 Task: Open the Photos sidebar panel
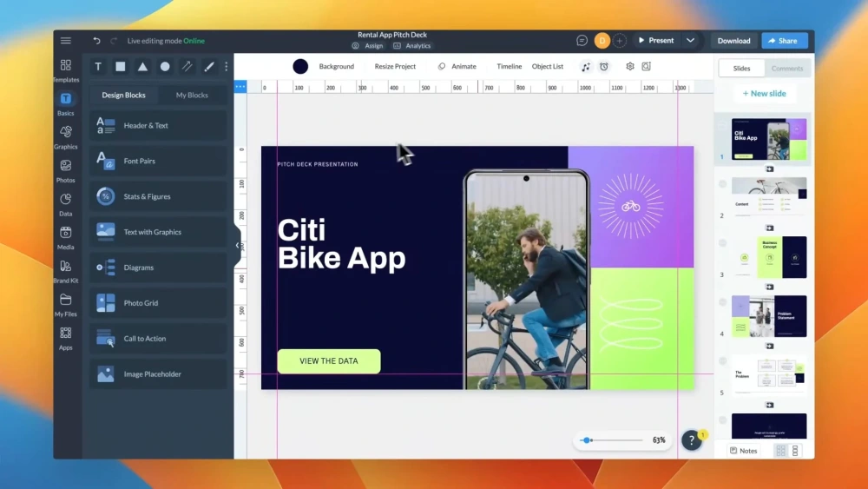(x=66, y=171)
